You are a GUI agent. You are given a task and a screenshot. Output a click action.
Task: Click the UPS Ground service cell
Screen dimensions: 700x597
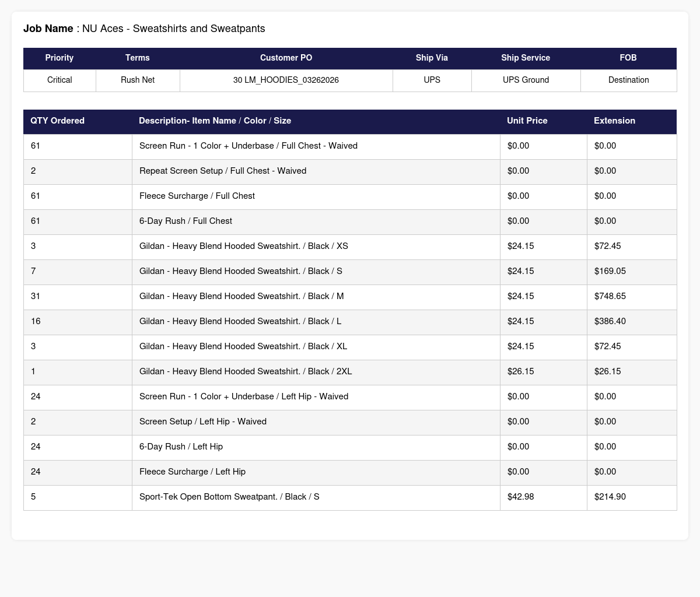pos(526,80)
